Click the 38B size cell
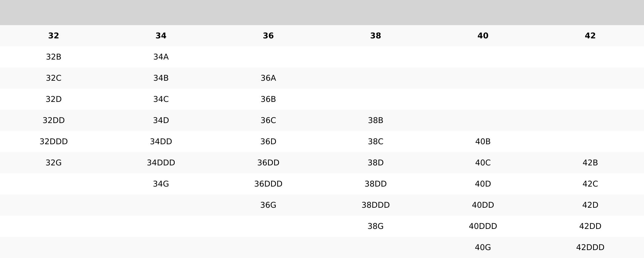The width and height of the screenshot is (644, 258). [x=376, y=120]
